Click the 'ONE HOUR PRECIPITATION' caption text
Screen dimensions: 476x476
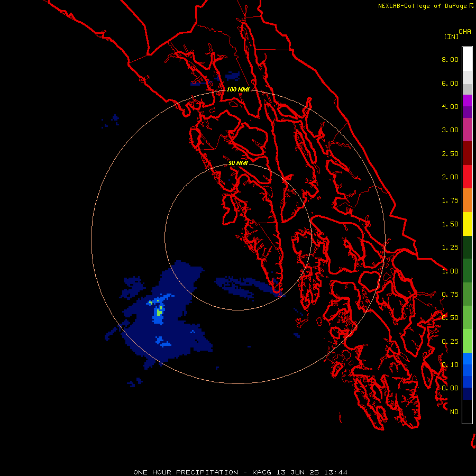point(186,472)
